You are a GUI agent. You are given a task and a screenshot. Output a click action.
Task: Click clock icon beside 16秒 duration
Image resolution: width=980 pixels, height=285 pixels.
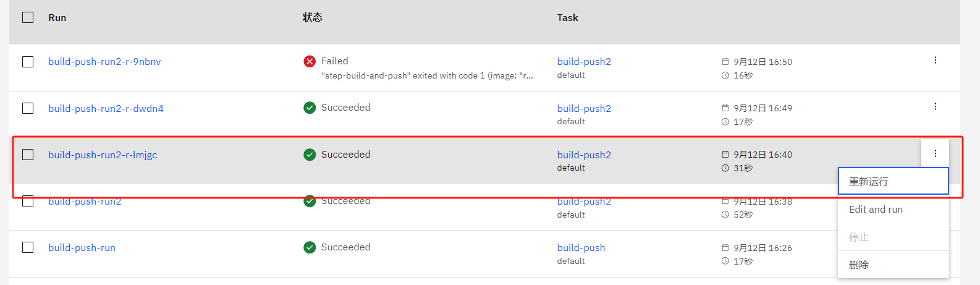tap(725, 75)
